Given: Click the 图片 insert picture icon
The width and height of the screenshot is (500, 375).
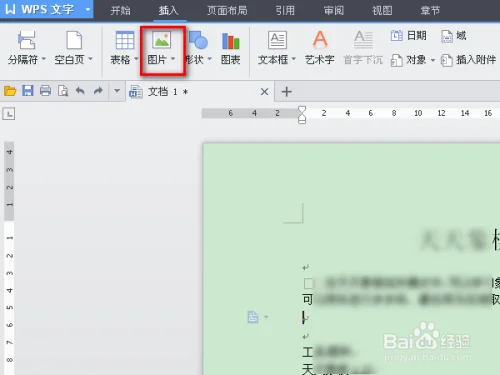Looking at the screenshot, I should click(162, 39).
